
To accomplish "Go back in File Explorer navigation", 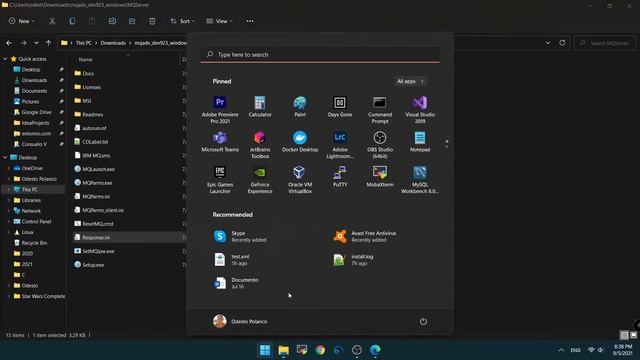I will pyautogui.click(x=9, y=43).
